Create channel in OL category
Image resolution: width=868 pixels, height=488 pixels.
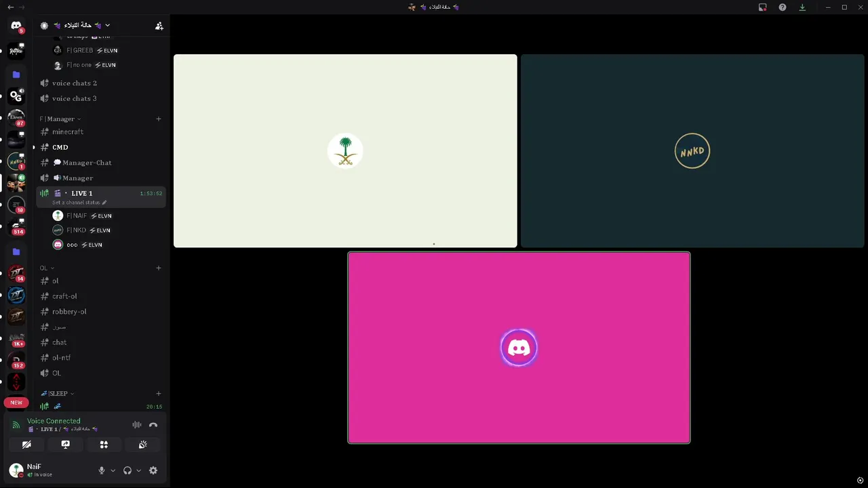(x=159, y=268)
